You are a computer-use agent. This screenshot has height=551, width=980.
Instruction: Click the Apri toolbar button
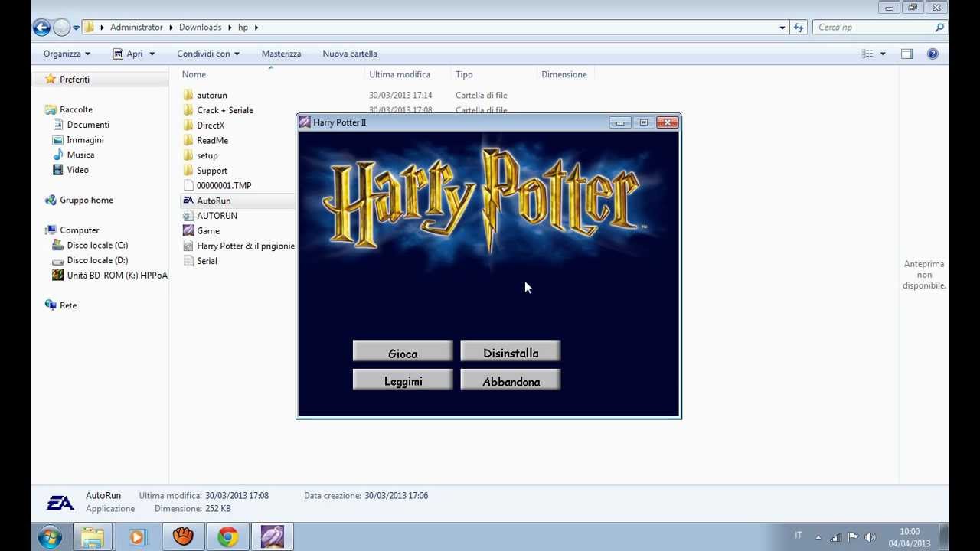click(128, 54)
